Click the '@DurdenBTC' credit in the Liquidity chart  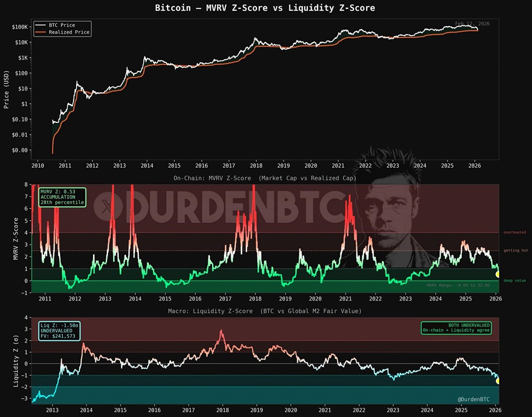click(473, 399)
